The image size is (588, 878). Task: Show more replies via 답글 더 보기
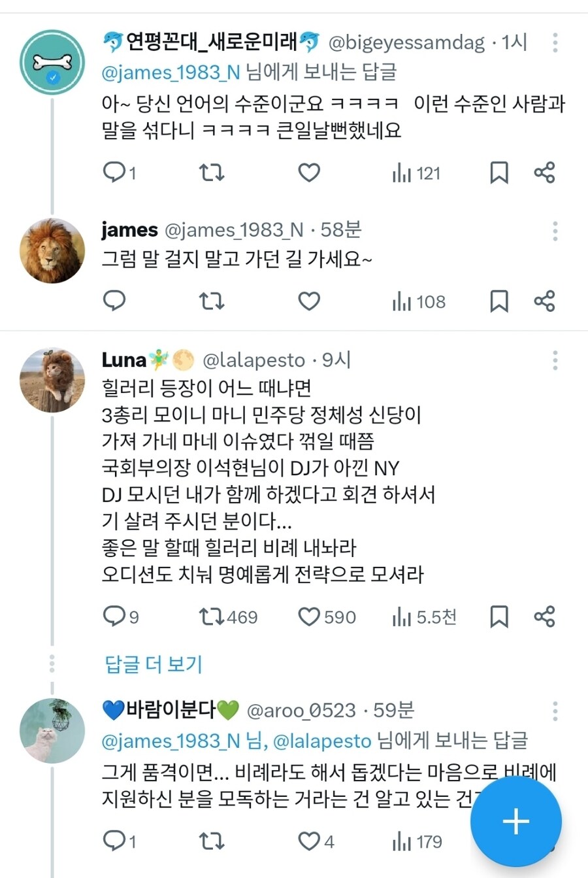151,663
